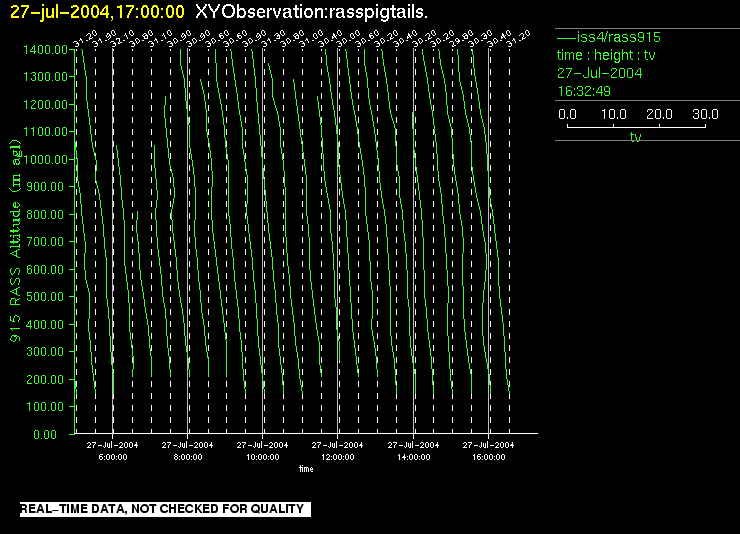Click the 12:00:00 time axis tick label
740x534 pixels.
tap(338, 456)
